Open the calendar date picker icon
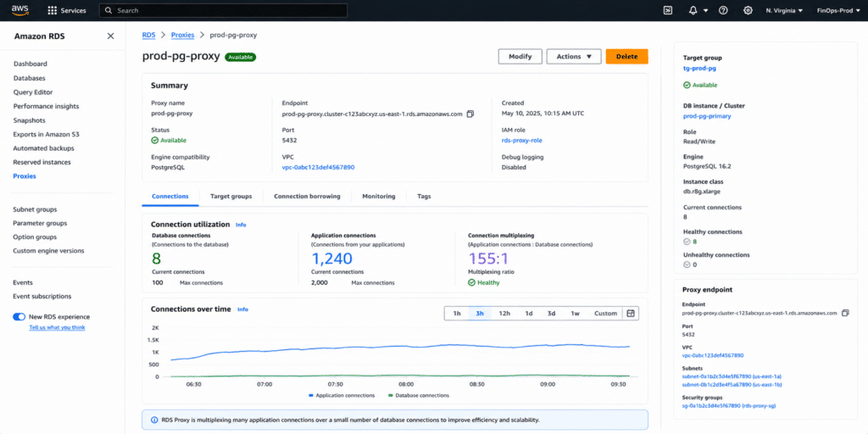The image size is (868, 434). (631, 314)
